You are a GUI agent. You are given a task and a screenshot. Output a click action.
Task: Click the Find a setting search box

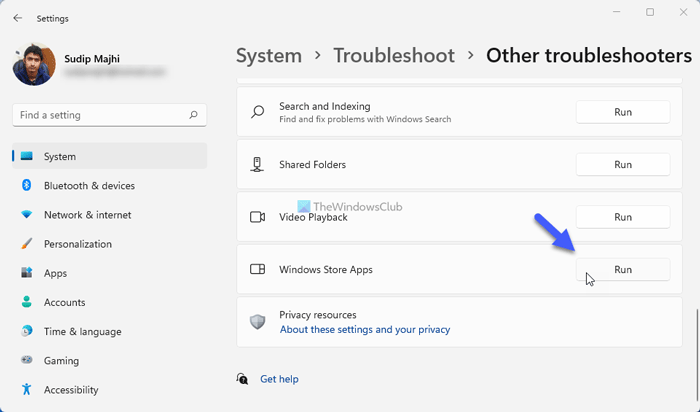pos(100,116)
